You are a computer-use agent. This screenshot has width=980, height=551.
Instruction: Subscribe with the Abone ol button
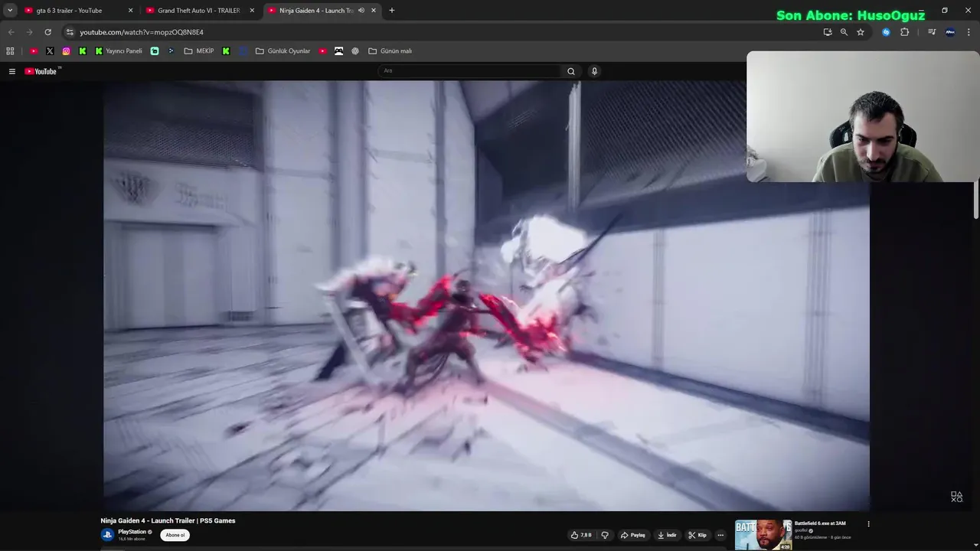(175, 535)
